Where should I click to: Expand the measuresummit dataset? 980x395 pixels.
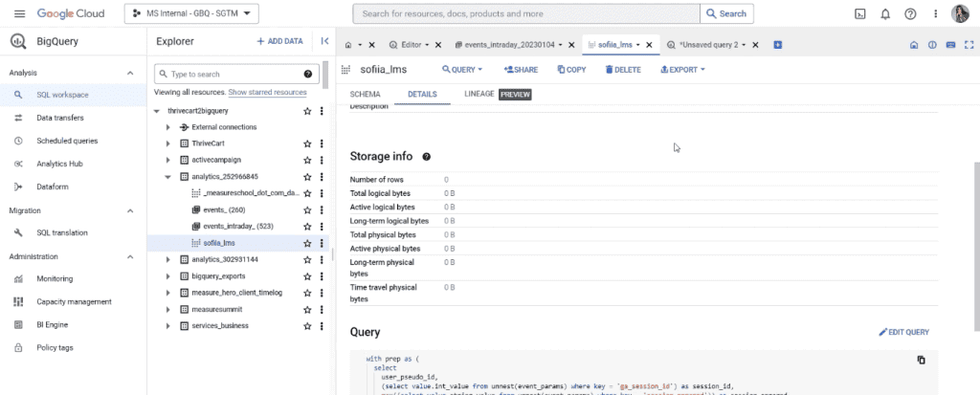tap(168, 309)
